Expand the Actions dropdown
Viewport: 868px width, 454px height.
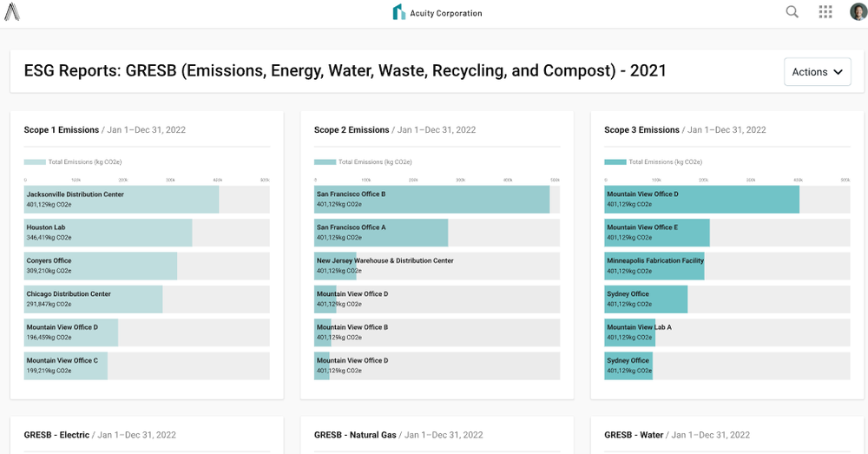click(817, 72)
